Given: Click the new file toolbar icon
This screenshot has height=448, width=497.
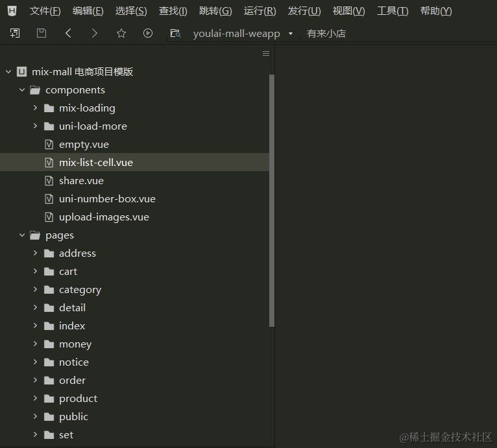Looking at the screenshot, I should click(x=15, y=33).
